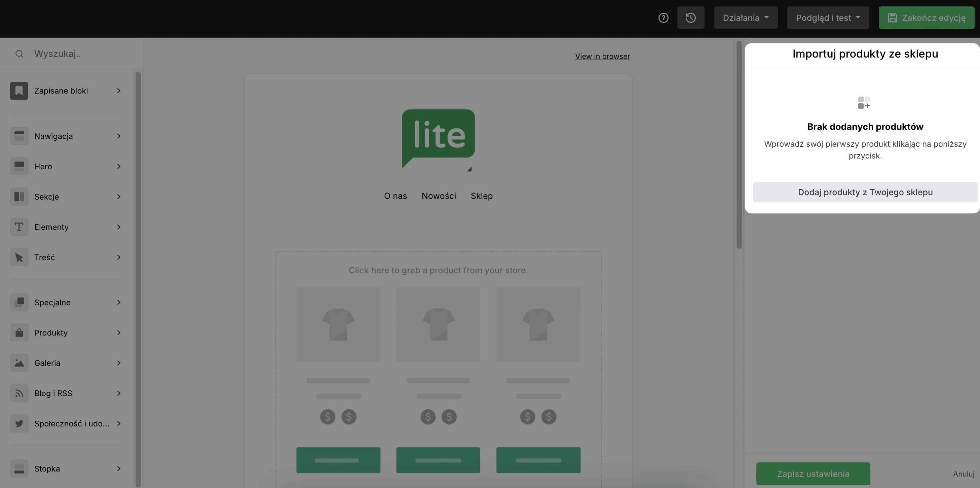Expand the Blog i RSS chevron
The width and height of the screenshot is (980, 488).
click(119, 393)
